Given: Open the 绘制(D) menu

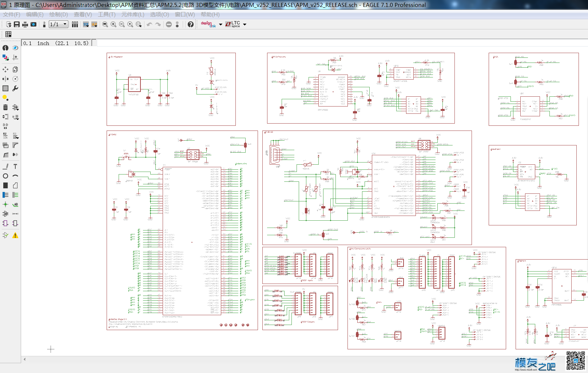Looking at the screenshot, I should (x=59, y=15).
